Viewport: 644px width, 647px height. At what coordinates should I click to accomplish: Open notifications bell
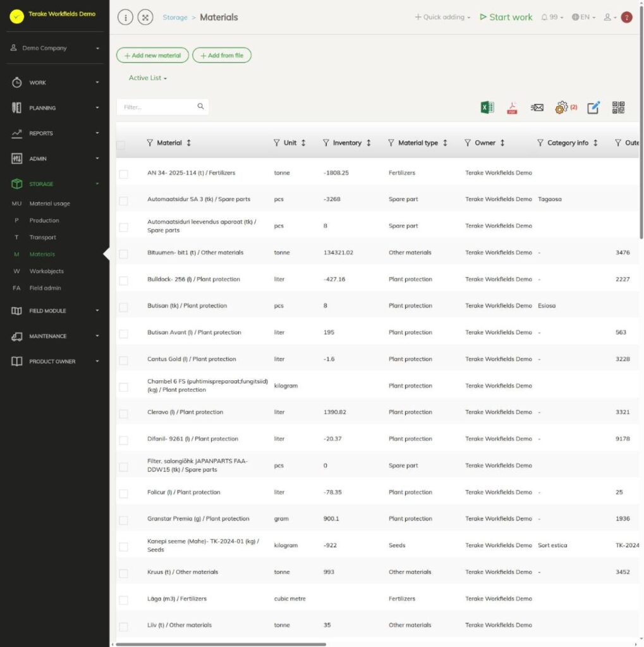coord(552,17)
